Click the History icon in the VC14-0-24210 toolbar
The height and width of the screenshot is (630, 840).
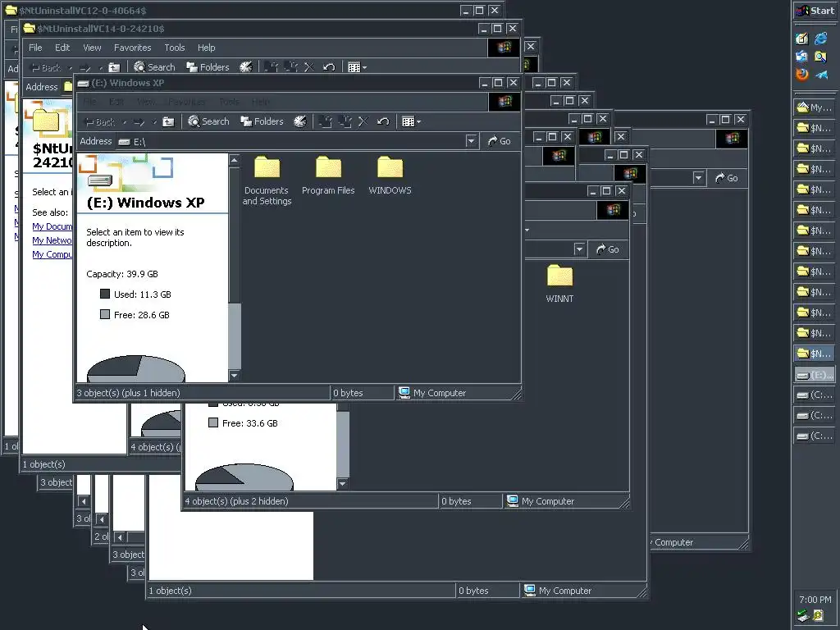tap(246, 67)
